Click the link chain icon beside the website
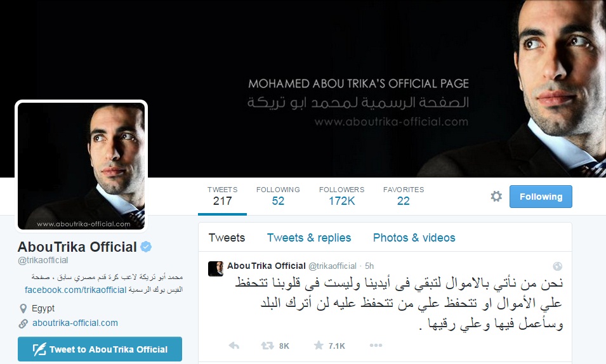 coord(23,323)
